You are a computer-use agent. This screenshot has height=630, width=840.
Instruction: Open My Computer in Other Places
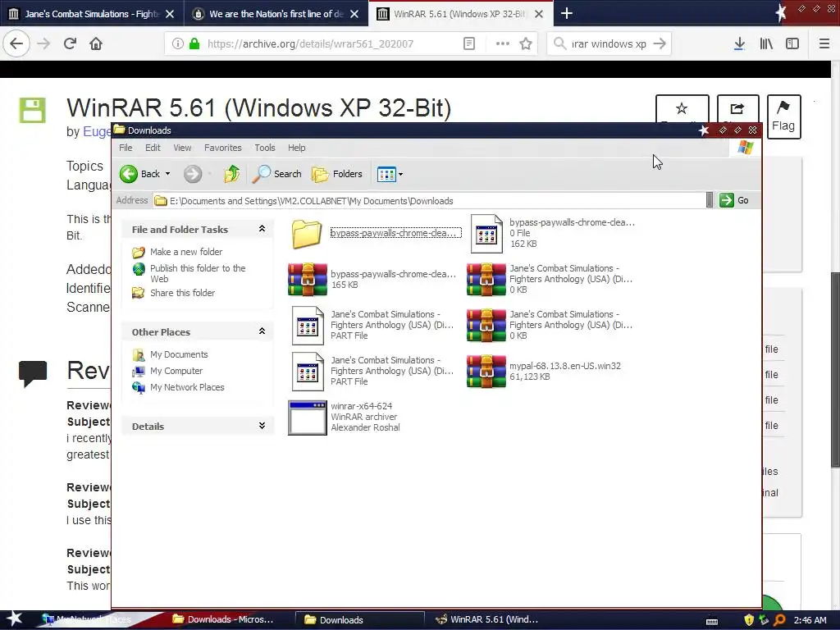pyautogui.click(x=176, y=371)
